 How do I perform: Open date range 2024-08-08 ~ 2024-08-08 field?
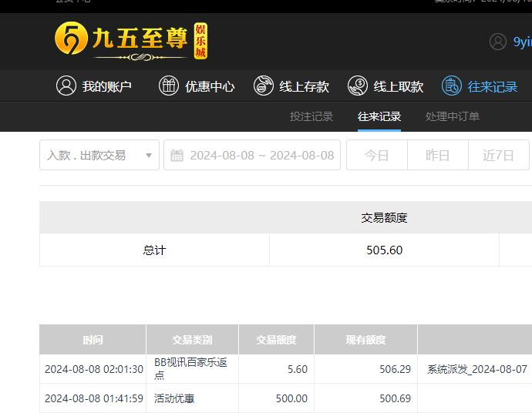(252, 155)
